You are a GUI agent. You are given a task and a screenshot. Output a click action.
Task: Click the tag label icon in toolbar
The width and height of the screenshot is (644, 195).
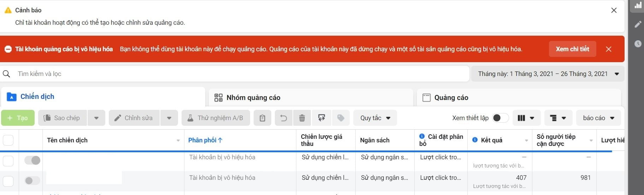(341, 118)
